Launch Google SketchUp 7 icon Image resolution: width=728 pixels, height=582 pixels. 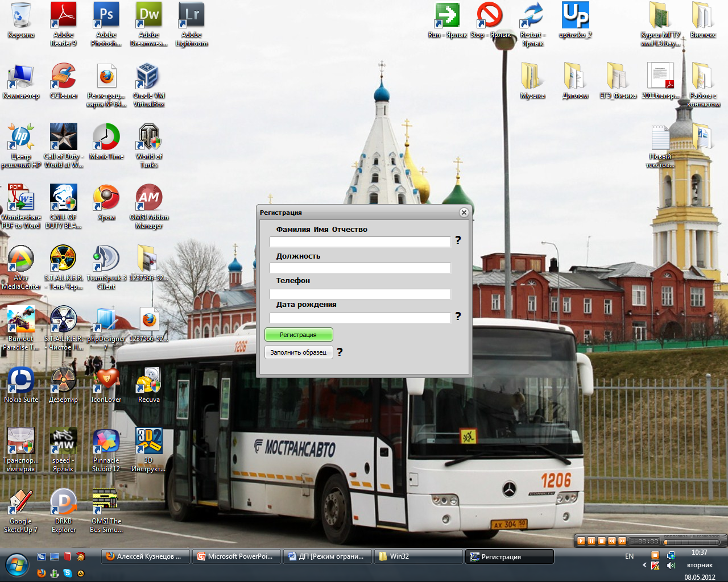point(21,510)
